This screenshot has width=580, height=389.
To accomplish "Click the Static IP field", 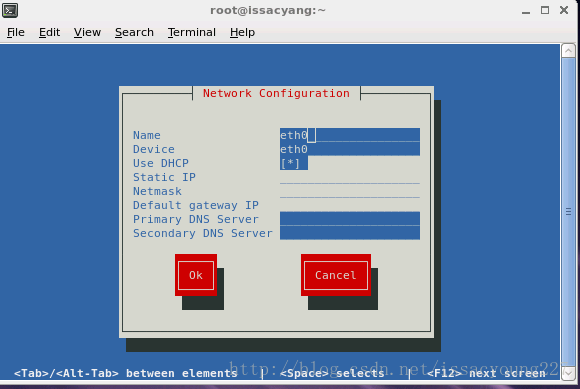I will coord(350,177).
